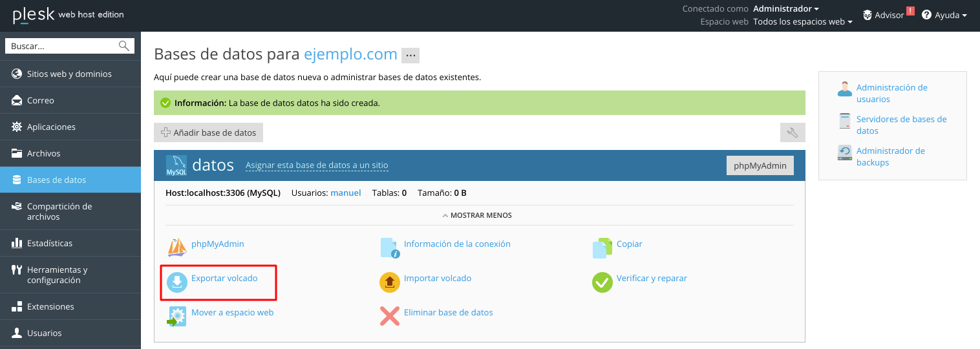Screen dimensions: 980x349
Task: Click the Mover a espacio web icon
Action: pos(176,316)
